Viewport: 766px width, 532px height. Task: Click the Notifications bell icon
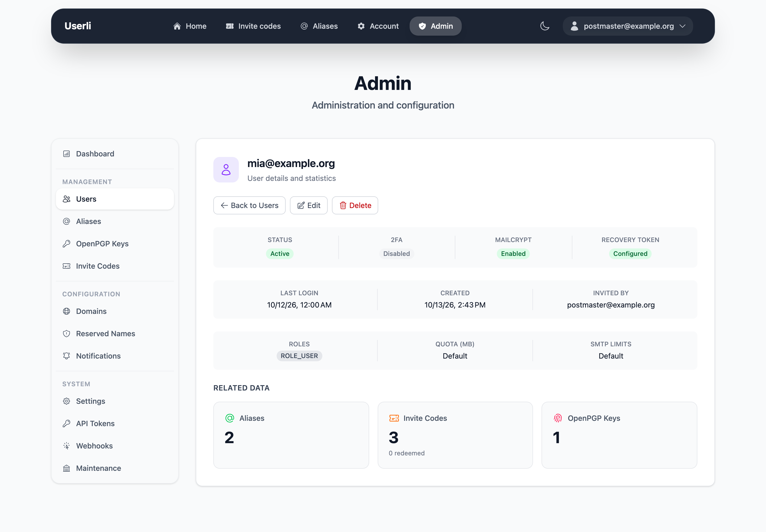(67, 356)
